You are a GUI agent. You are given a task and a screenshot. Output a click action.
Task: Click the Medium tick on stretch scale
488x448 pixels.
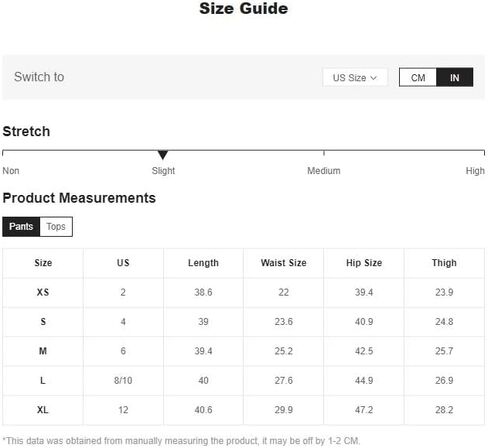click(324, 153)
